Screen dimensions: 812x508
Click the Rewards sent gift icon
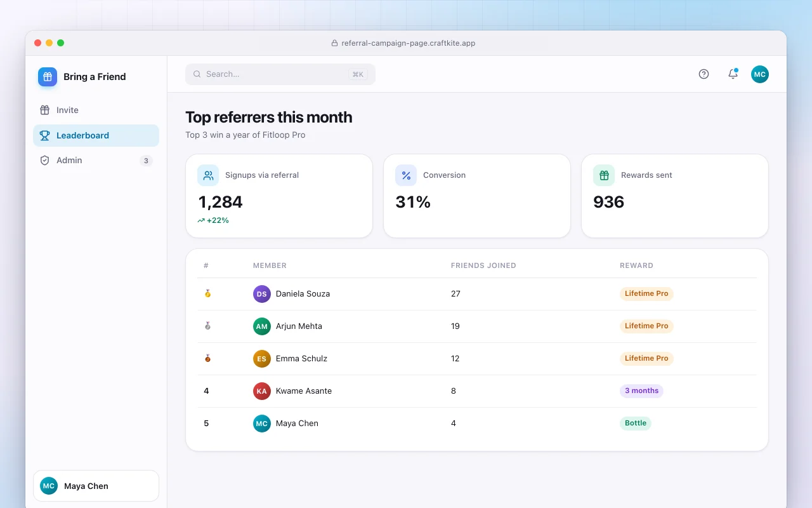coord(604,175)
